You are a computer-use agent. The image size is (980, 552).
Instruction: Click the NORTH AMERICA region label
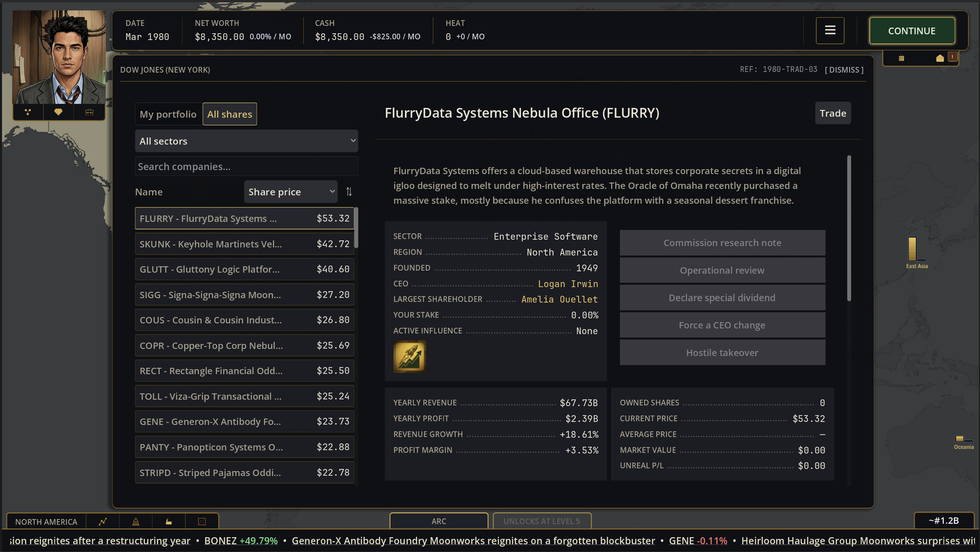coord(46,521)
